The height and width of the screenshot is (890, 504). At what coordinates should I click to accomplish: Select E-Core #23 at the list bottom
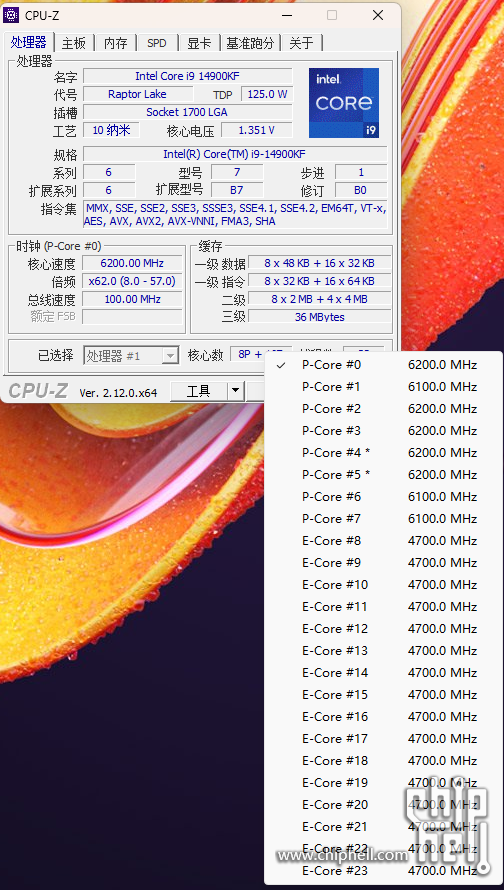pyautogui.click(x=384, y=871)
